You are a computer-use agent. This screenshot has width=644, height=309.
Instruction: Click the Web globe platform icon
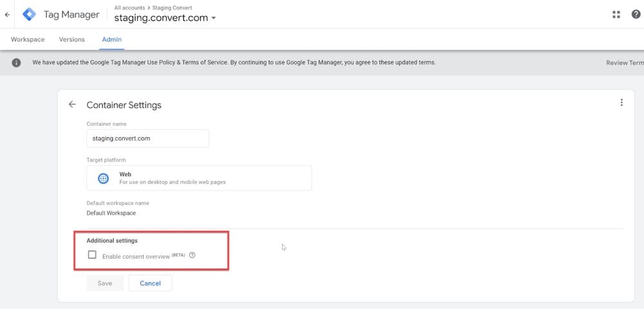(x=104, y=178)
